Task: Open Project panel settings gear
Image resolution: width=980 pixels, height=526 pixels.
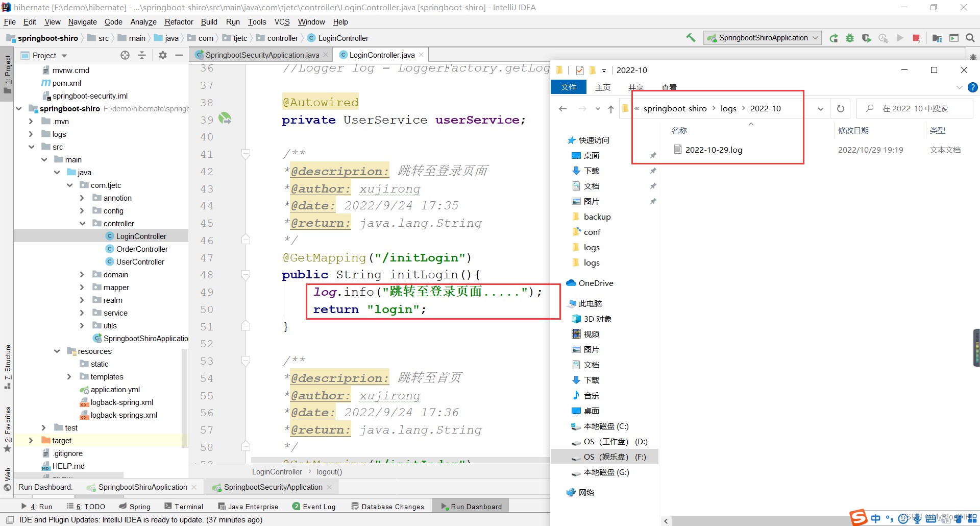Action: click(x=163, y=55)
